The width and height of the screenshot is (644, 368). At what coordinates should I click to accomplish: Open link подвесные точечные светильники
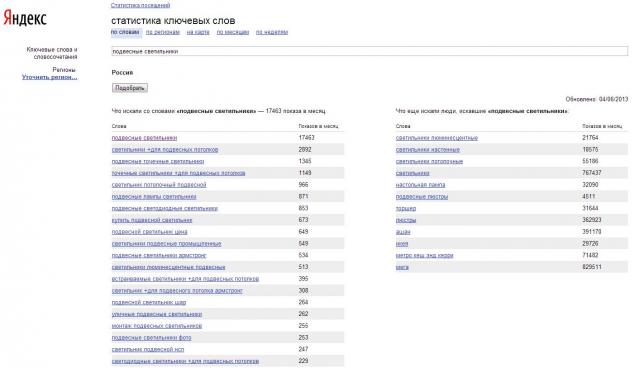158,161
